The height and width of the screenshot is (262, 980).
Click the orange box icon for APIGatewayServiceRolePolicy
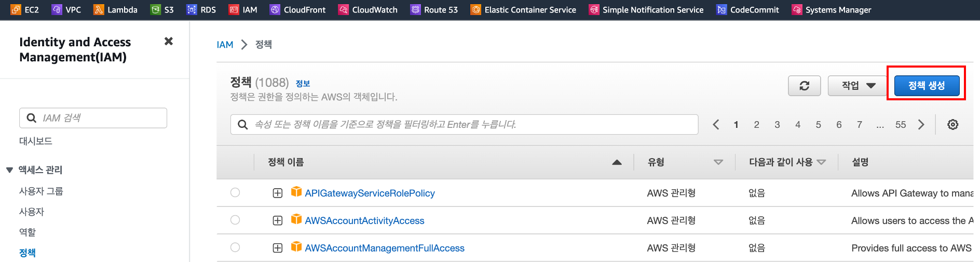pyautogui.click(x=296, y=192)
